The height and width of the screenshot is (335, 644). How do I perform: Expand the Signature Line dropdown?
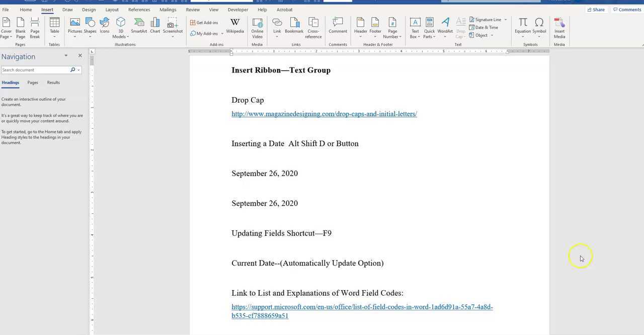coord(506,20)
